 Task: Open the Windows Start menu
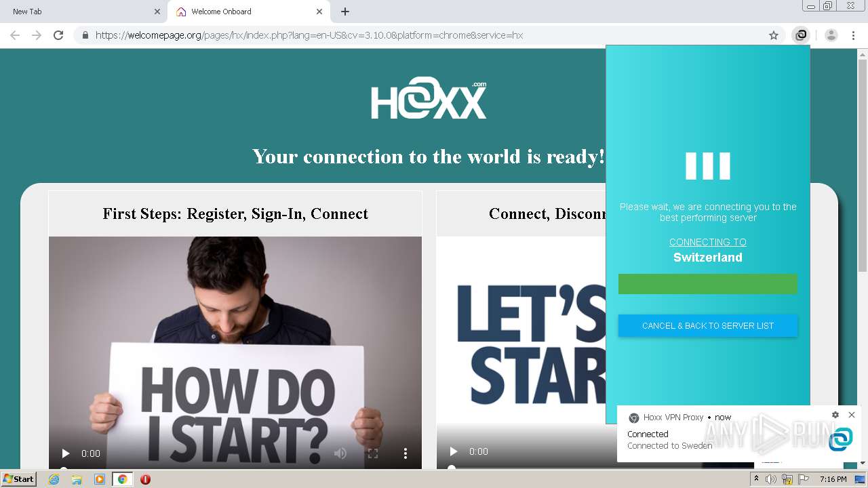[x=19, y=479]
